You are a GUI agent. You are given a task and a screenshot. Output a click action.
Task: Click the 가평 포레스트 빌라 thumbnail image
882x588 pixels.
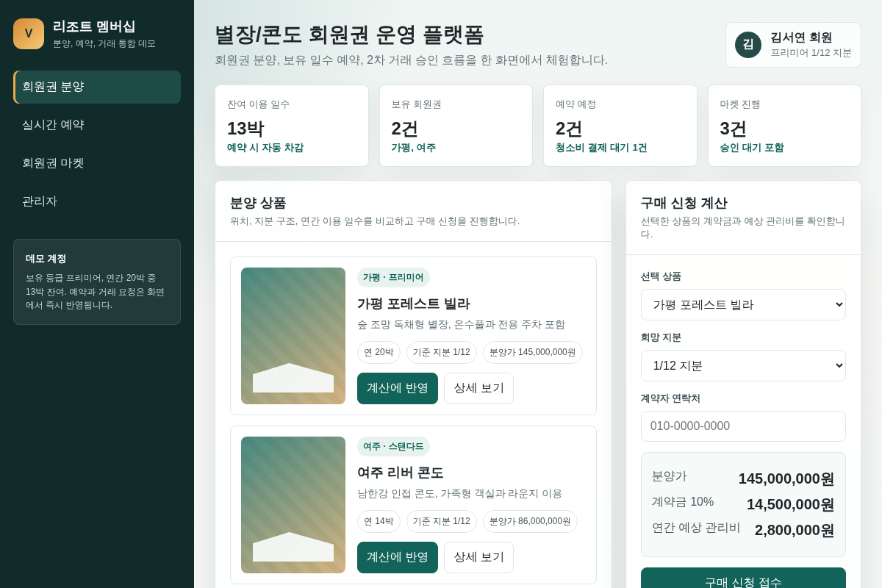coord(293,336)
